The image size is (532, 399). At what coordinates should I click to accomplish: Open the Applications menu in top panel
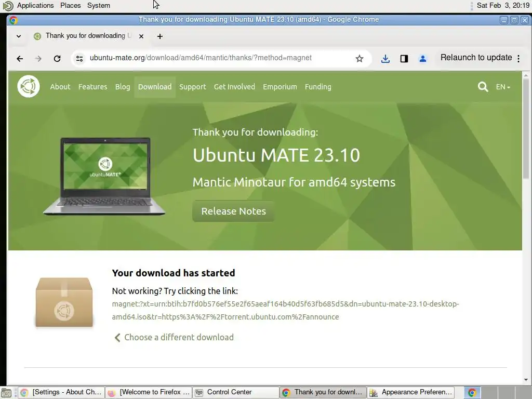35,5
